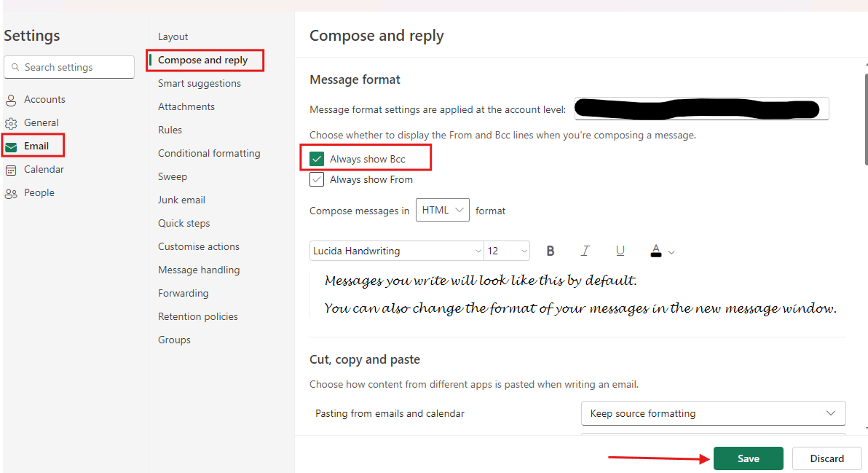Viewport: 868px width, 473px height.
Task: Click the 'Messages you write will look' preview line
Action: 481,281
